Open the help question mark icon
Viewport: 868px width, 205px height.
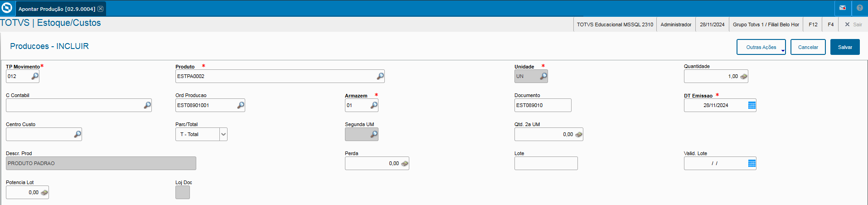859,8
